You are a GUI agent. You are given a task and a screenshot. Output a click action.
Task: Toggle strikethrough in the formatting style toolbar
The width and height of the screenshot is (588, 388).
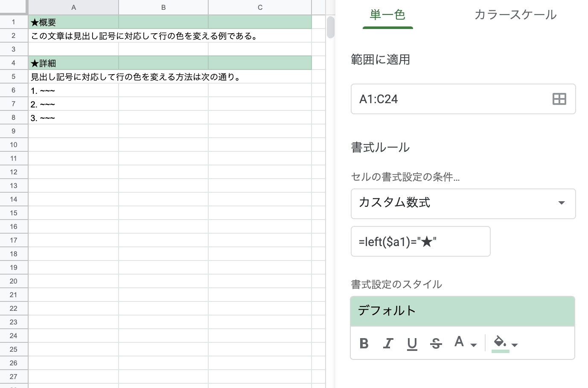point(436,343)
